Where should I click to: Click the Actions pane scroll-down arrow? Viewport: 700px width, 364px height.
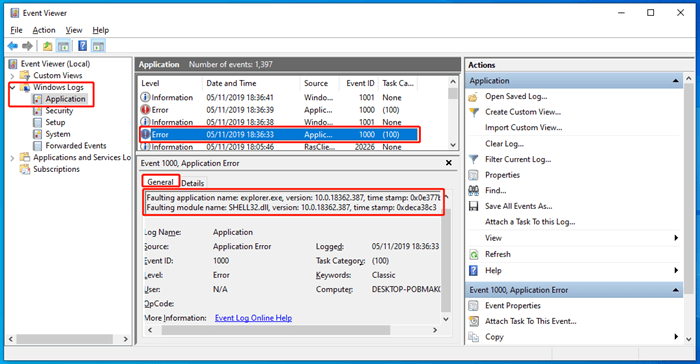[688, 340]
